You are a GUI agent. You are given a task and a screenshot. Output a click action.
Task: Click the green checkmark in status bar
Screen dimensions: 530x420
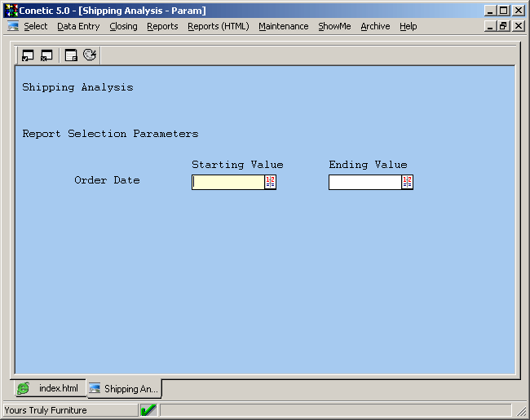(x=148, y=410)
